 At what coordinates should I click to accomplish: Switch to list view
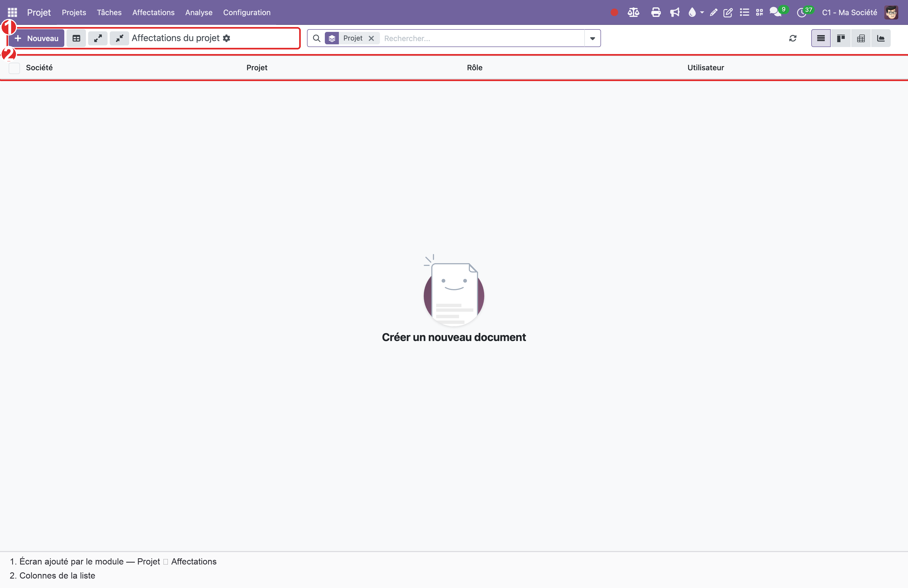(x=821, y=38)
